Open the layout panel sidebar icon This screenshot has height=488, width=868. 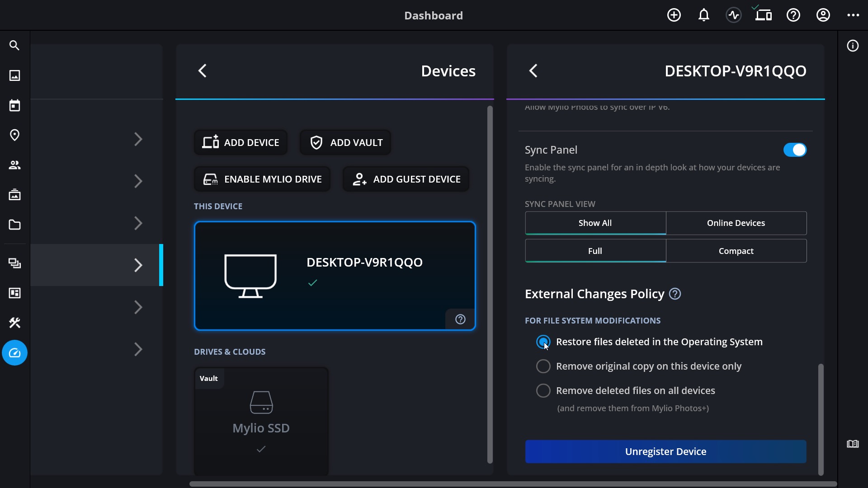click(x=14, y=293)
